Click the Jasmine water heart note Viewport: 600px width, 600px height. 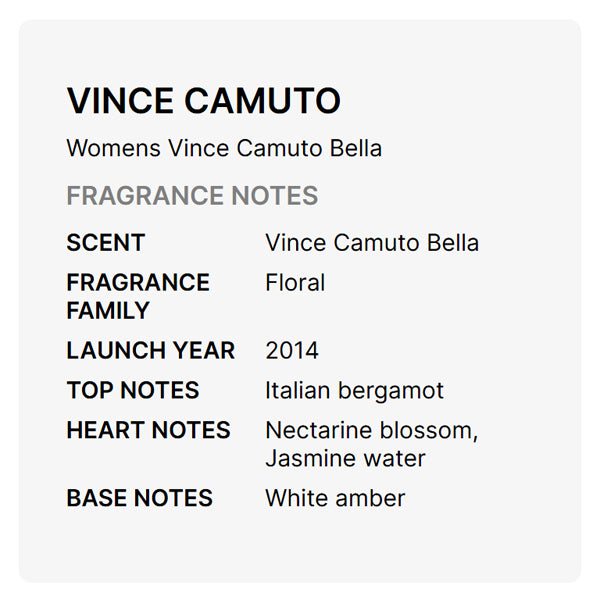tap(345, 459)
